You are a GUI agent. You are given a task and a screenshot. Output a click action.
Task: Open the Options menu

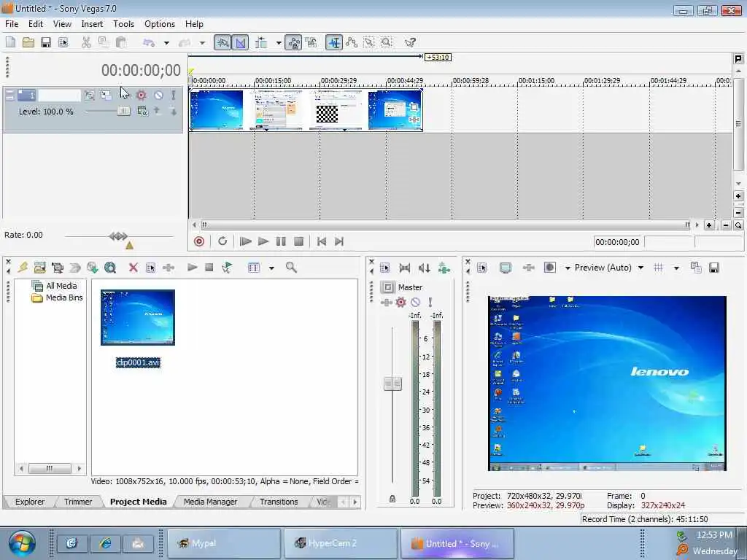160,24
